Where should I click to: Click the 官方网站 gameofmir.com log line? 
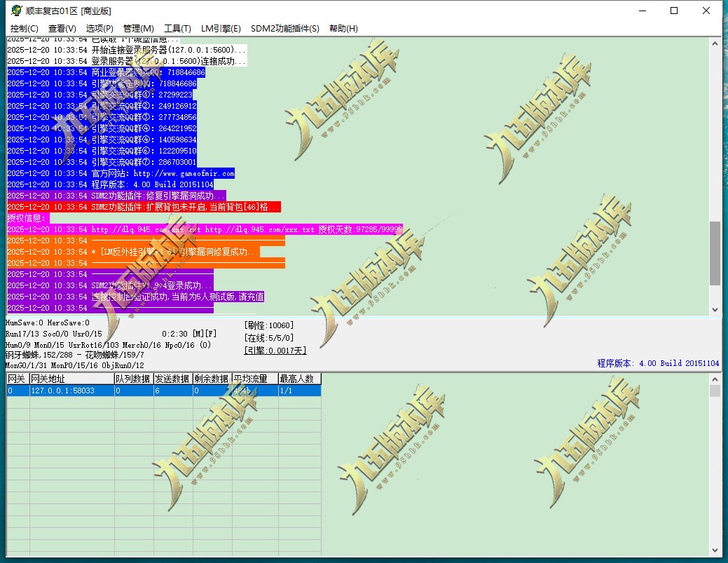(121, 173)
